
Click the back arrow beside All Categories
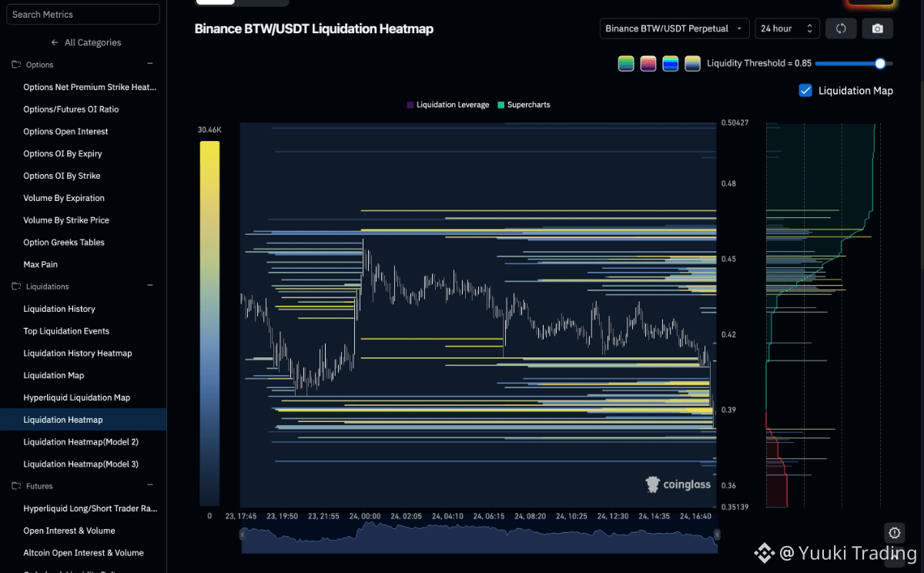(55, 42)
